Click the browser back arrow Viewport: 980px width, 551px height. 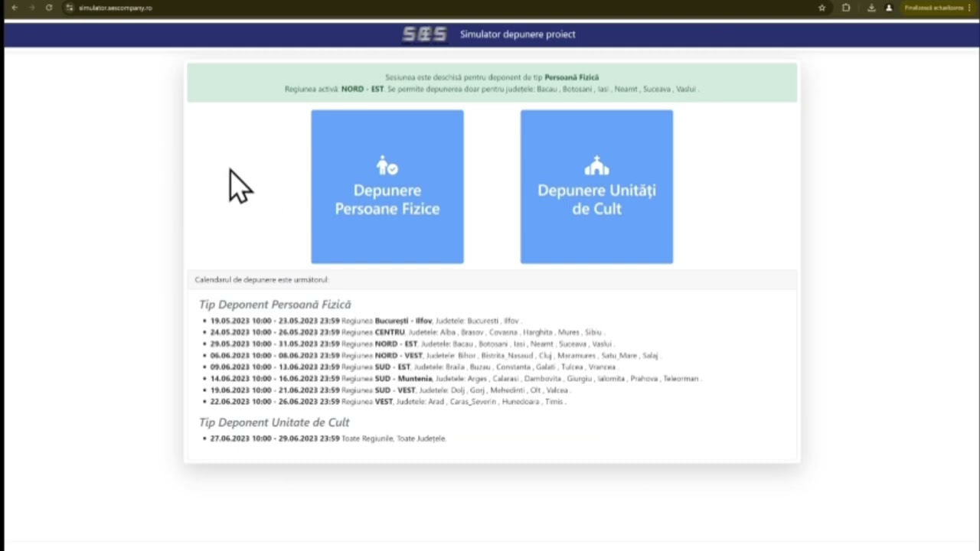click(14, 8)
